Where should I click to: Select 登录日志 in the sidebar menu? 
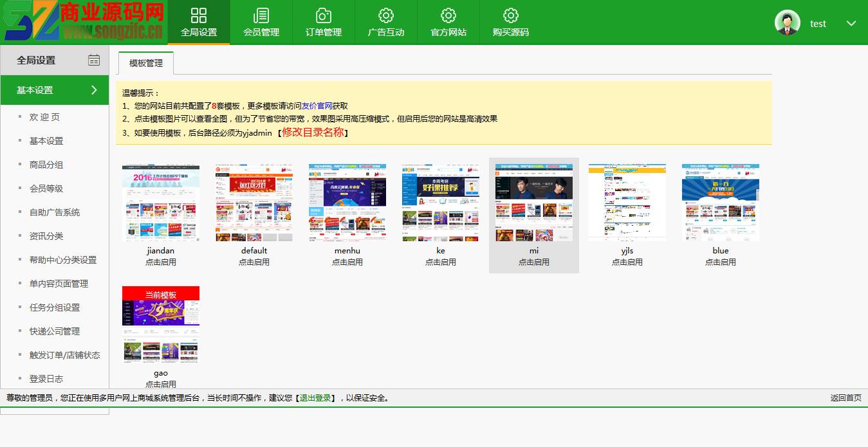(x=45, y=379)
